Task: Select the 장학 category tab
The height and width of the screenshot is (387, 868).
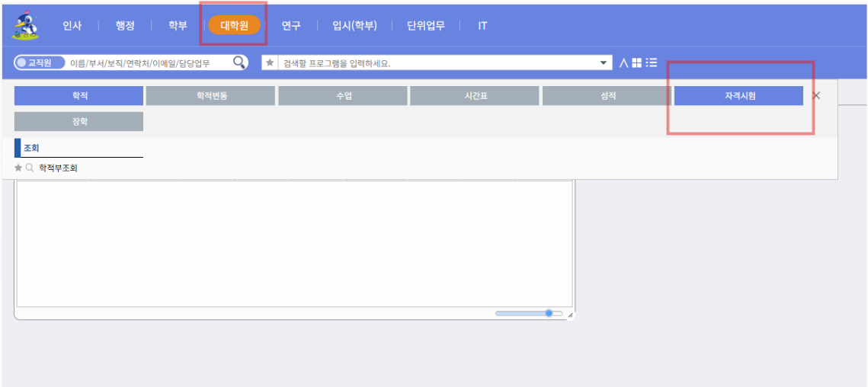Action: (x=79, y=122)
